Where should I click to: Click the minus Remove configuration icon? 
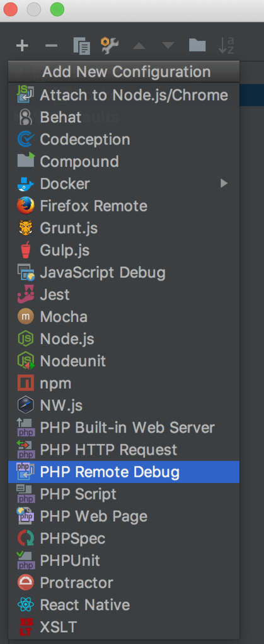pos(52,45)
